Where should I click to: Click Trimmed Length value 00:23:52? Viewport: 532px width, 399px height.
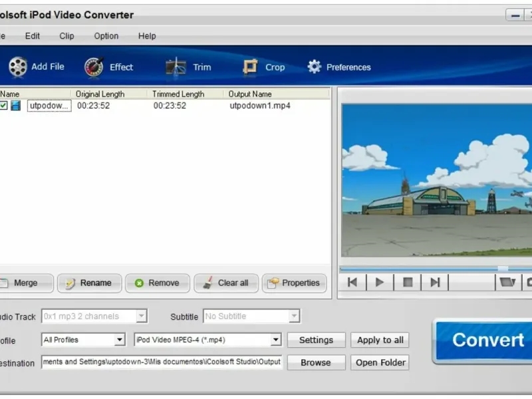[x=170, y=106]
